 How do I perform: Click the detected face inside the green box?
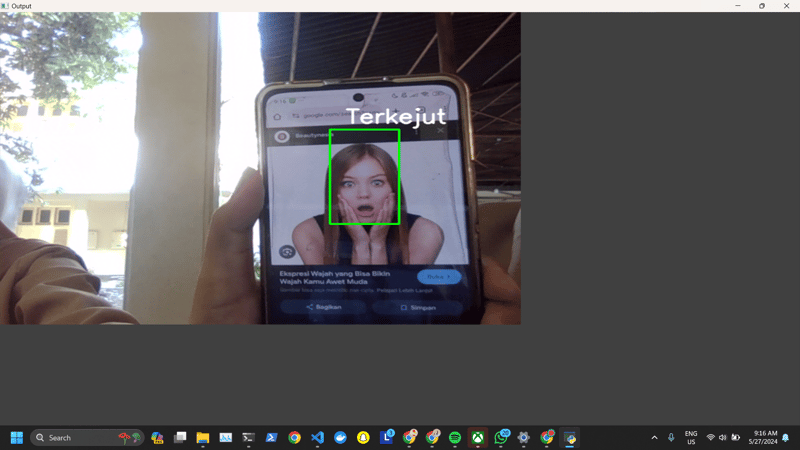tap(364, 177)
